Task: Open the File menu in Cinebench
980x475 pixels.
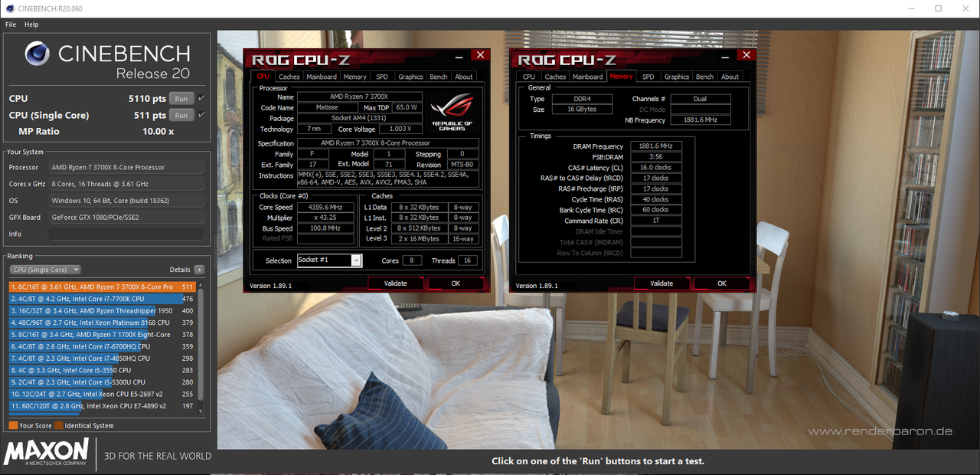Action: pos(11,25)
